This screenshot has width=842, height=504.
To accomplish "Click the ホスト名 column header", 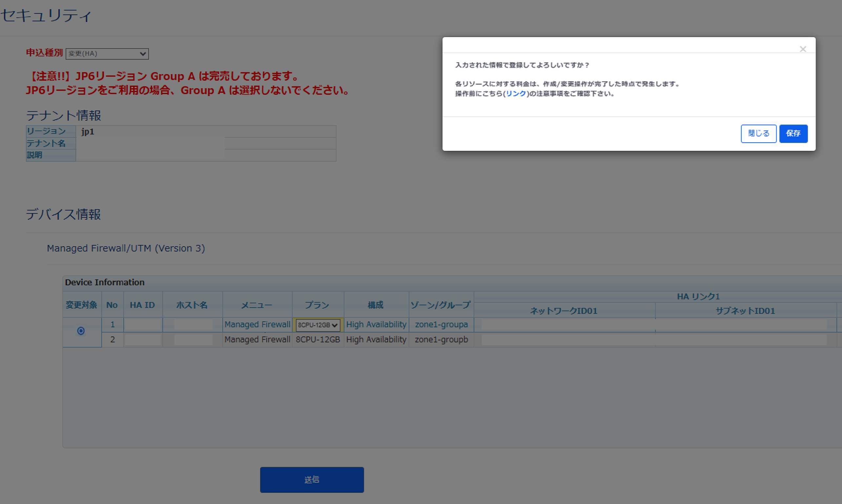I will [x=192, y=305].
